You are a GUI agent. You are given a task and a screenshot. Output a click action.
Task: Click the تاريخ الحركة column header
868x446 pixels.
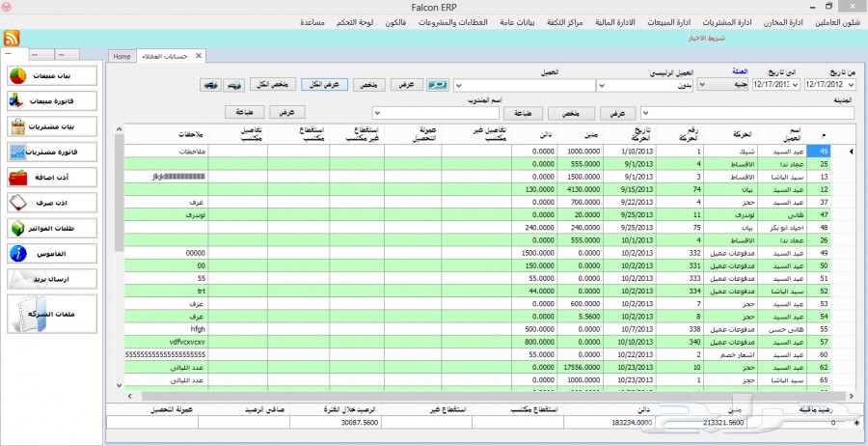point(630,134)
